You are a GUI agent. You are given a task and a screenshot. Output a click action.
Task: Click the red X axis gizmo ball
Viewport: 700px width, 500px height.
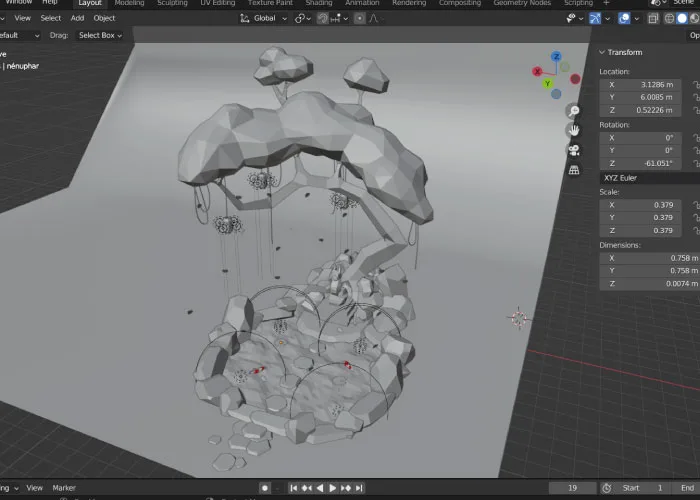coord(537,71)
